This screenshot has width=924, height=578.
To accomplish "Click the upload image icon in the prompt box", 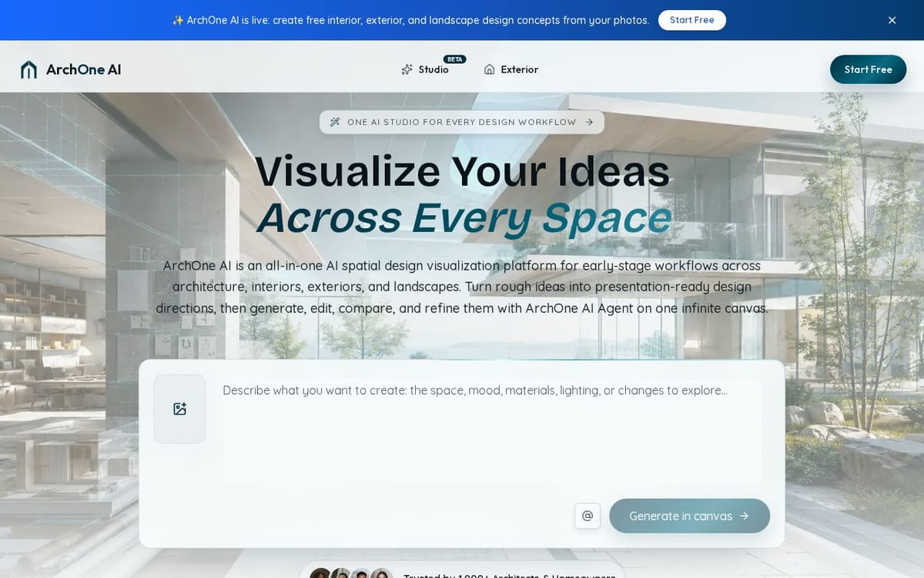I will 179,408.
